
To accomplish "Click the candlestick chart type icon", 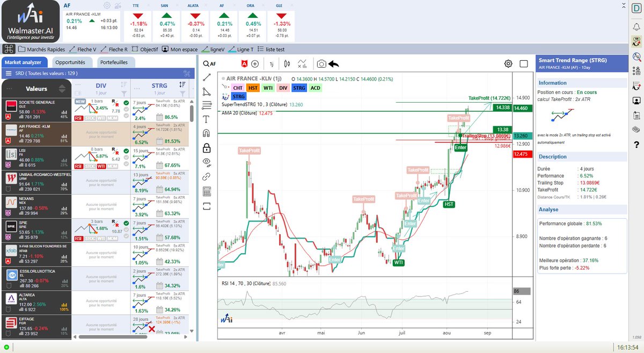I will [x=287, y=63].
